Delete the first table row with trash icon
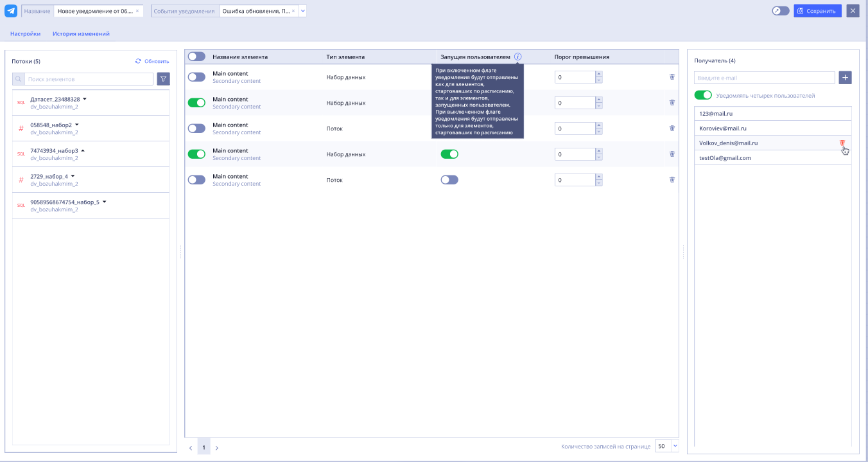 tap(672, 76)
